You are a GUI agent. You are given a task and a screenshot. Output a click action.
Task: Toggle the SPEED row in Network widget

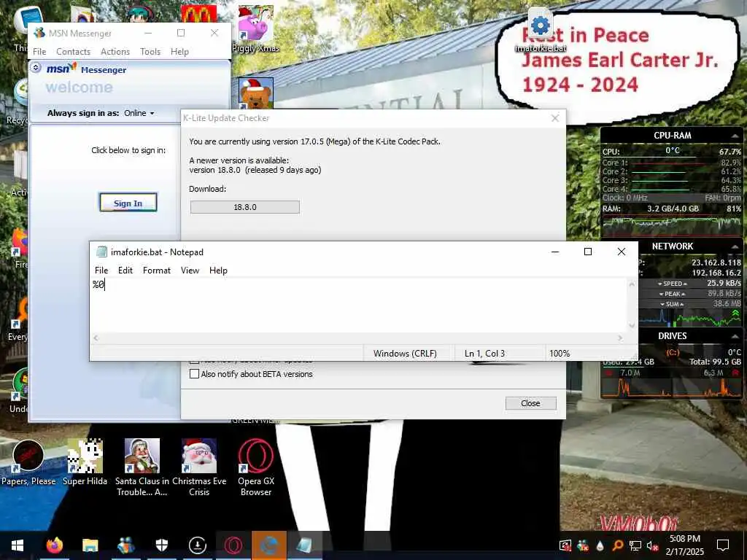(x=672, y=284)
